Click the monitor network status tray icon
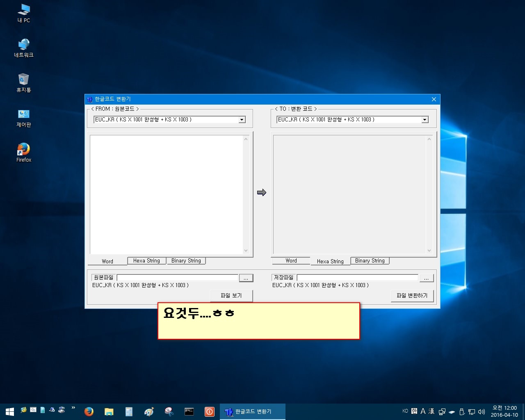 click(472, 411)
